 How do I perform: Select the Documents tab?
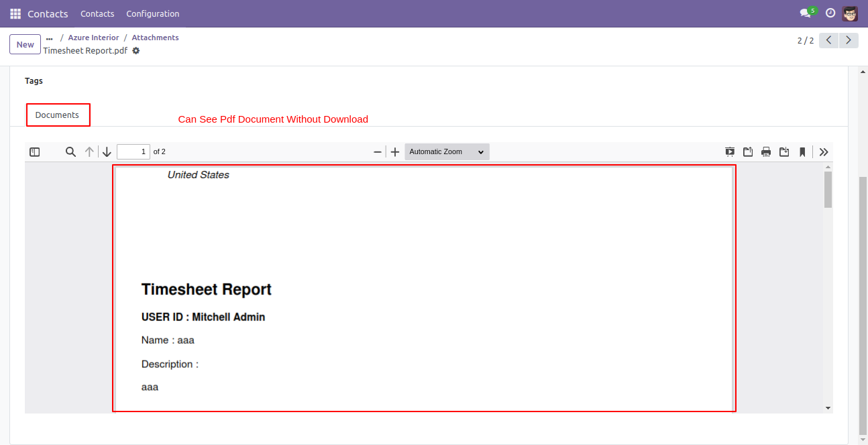click(x=58, y=115)
